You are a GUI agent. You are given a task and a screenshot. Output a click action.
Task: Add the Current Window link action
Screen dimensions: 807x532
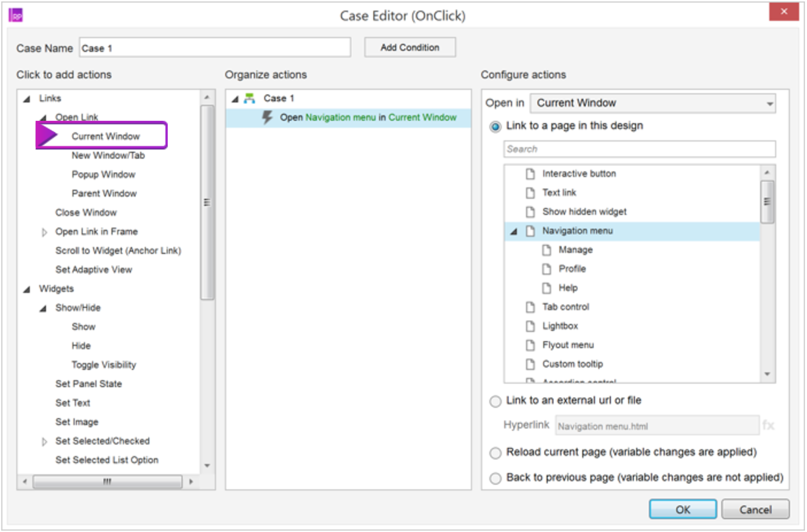click(106, 136)
